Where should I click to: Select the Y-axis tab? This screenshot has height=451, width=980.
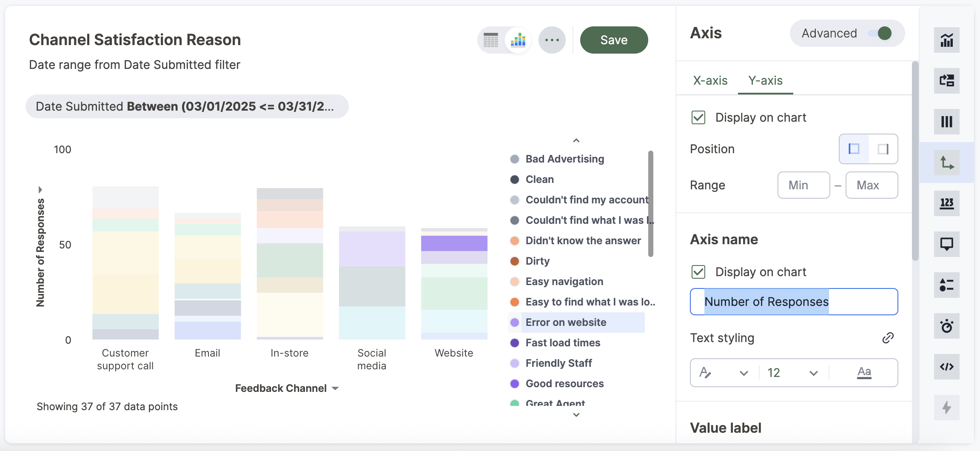point(765,80)
